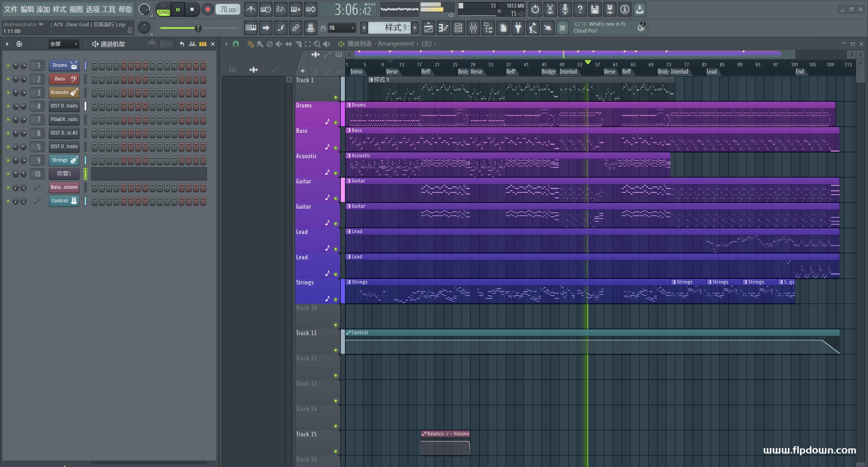This screenshot has height=467, width=868.
Task: Mute the Bass channel in channel rack
Action: coord(8,79)
